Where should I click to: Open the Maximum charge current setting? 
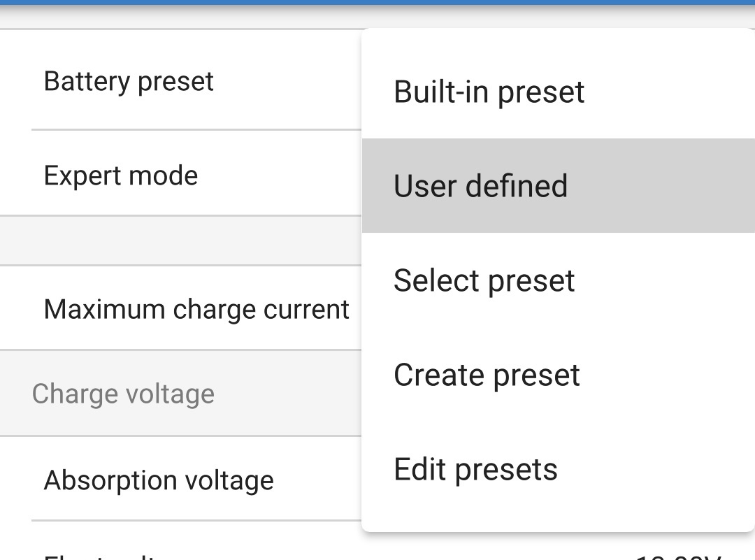tap(196, 308)
